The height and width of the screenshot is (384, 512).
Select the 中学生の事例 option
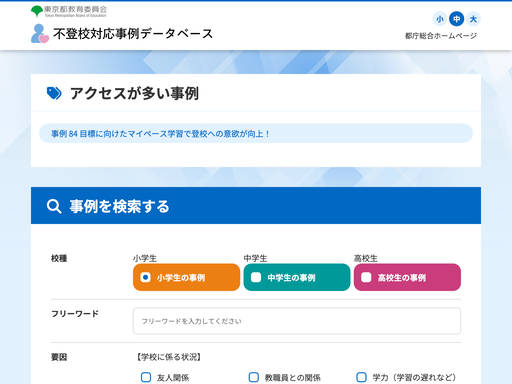[297, 277]
